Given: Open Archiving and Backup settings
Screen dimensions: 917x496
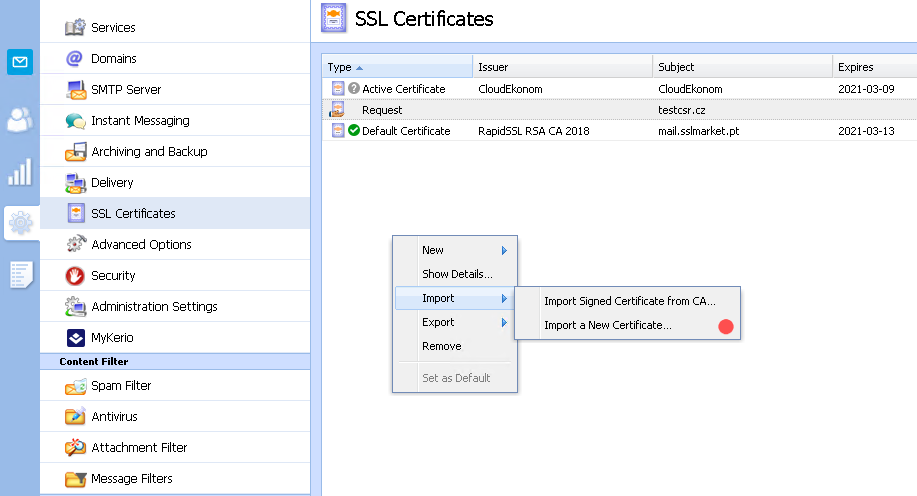Looking at the screenshot, I should point(175,151).
